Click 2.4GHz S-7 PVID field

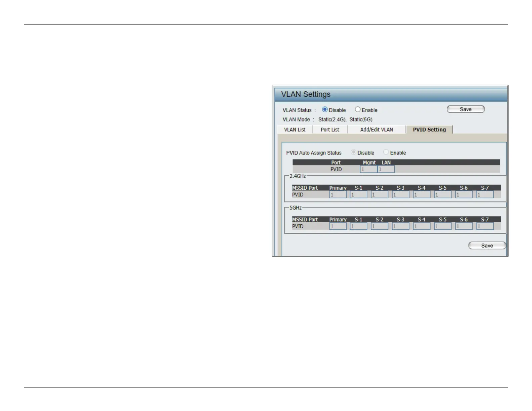pyautogui.click(x=485, y=194)
